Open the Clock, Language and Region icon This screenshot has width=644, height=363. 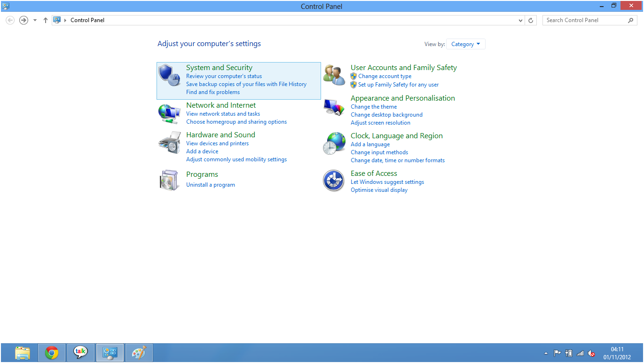pos(334,143)
